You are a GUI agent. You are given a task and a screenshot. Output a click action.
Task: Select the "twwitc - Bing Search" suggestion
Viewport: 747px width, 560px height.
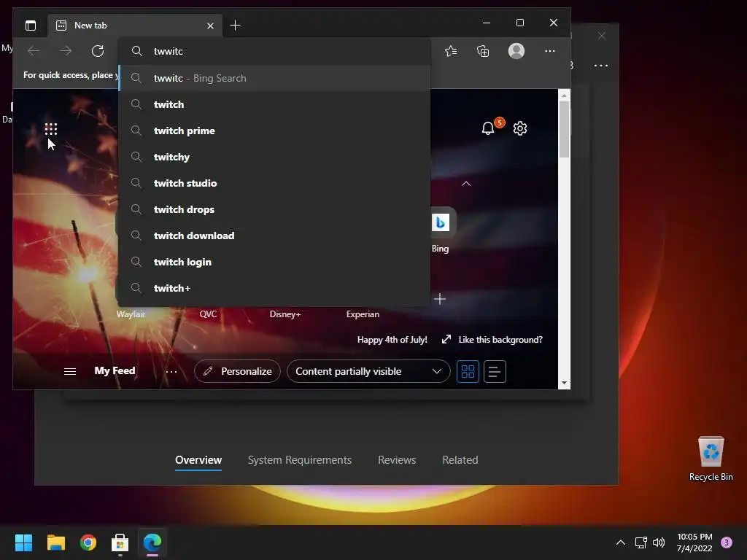click(x=275, y=78)
